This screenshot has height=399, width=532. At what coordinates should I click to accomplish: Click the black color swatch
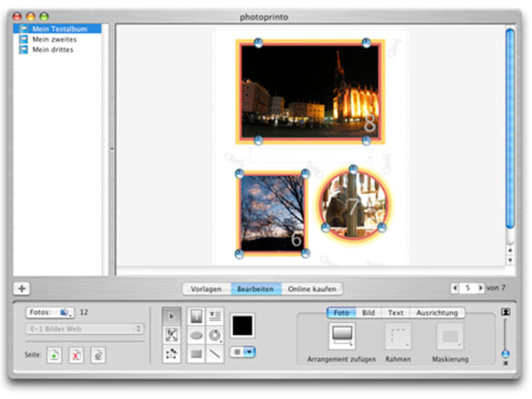coord(242,325)
